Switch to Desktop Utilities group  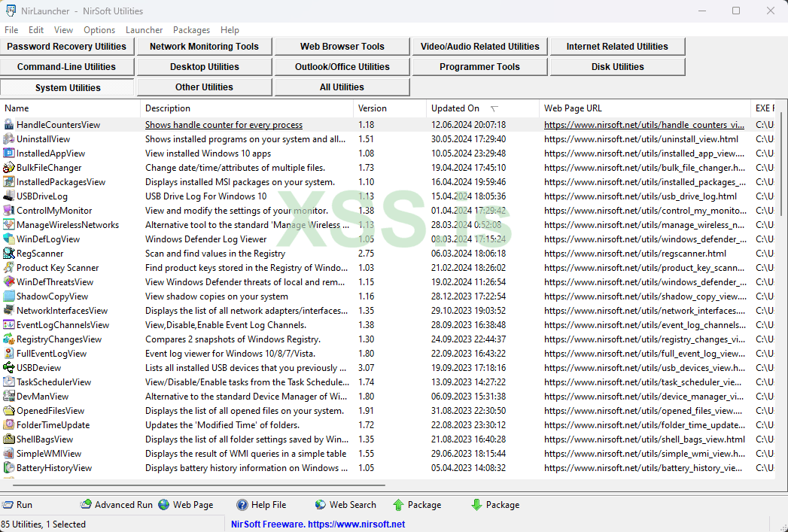pos(204,67)
